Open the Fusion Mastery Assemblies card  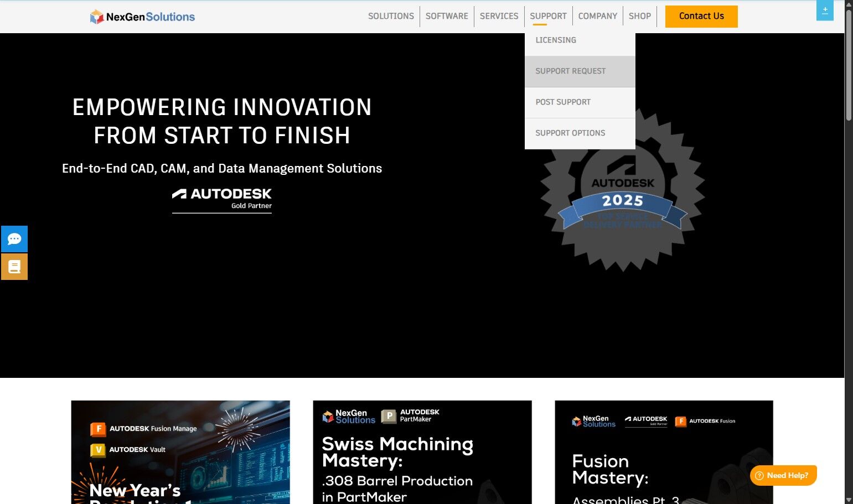(664, 452)
